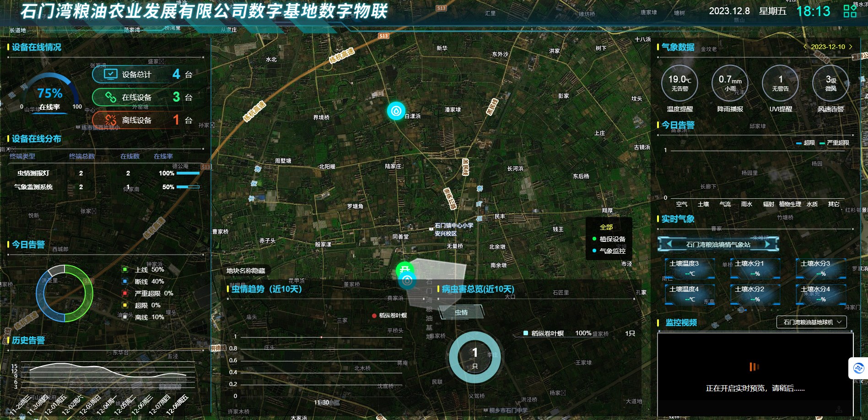Screen dimensions: 868x420
Task: Click the 土壤温度3 card
Action: [x=690, y=268]
